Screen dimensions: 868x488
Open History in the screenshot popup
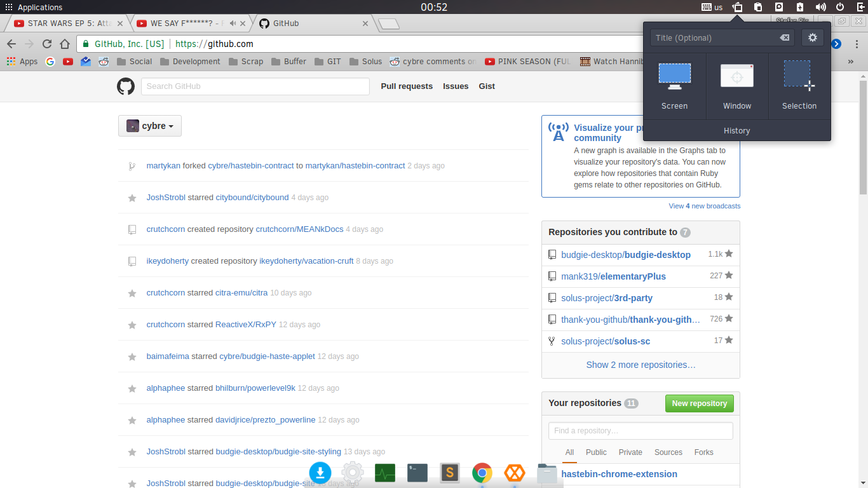(737, 130)
